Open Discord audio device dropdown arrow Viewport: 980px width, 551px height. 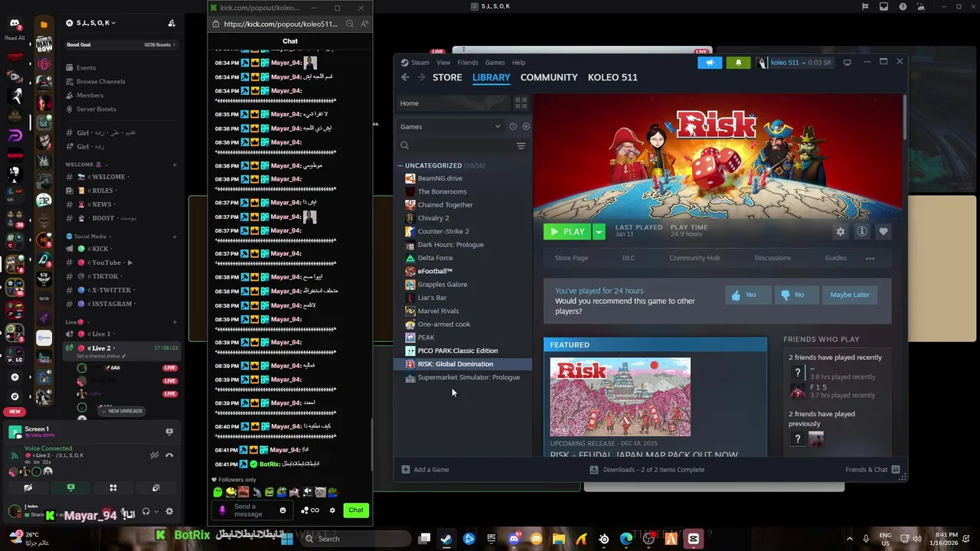click(156, 512)
